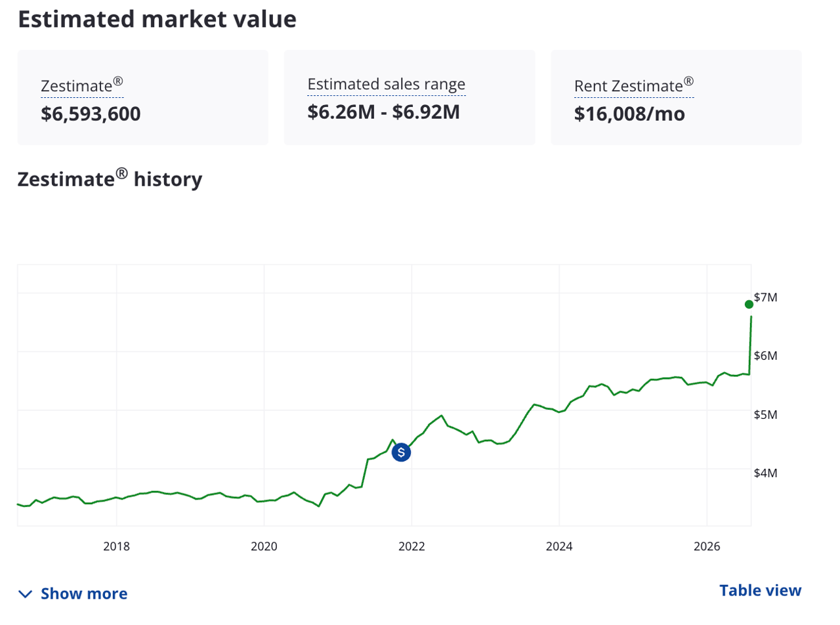Image resolution: width=840 pixels, height=625 pixels.
Task: Click the $7M y-axis label
Action: 765,297
